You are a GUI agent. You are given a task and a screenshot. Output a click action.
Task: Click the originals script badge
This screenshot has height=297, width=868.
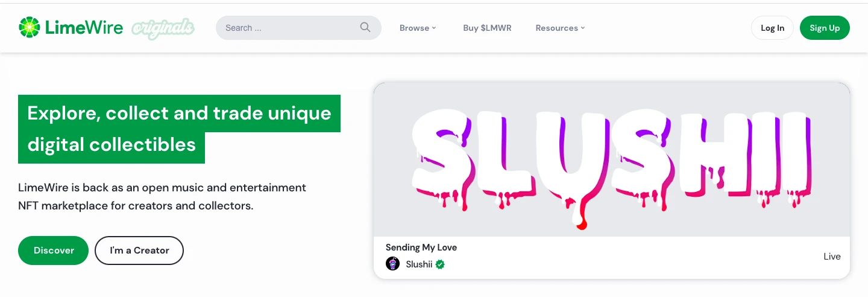(163, 28)
